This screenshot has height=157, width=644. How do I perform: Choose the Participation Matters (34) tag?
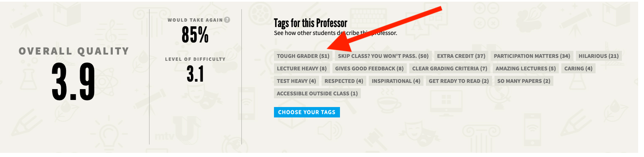tap(532, 56)
